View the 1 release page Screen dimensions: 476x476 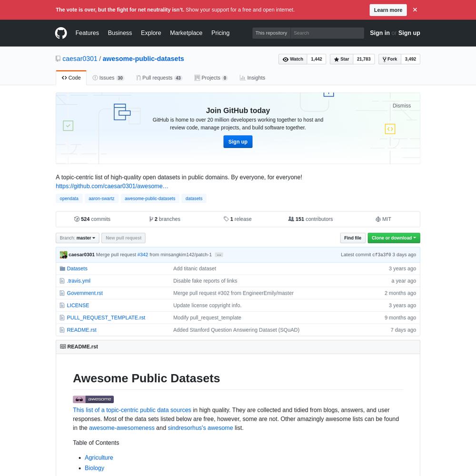click(238, 219)
